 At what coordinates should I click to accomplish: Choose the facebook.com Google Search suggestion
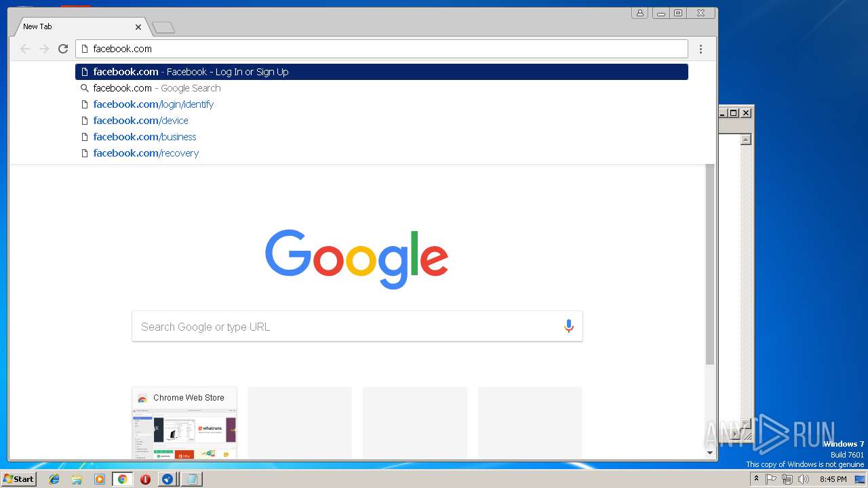pos(382,88)
